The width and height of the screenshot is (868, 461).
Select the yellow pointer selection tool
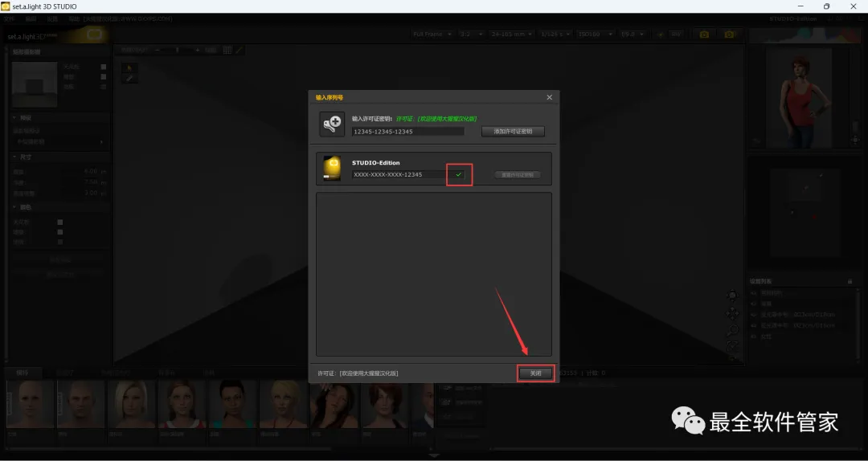[129, 67]
